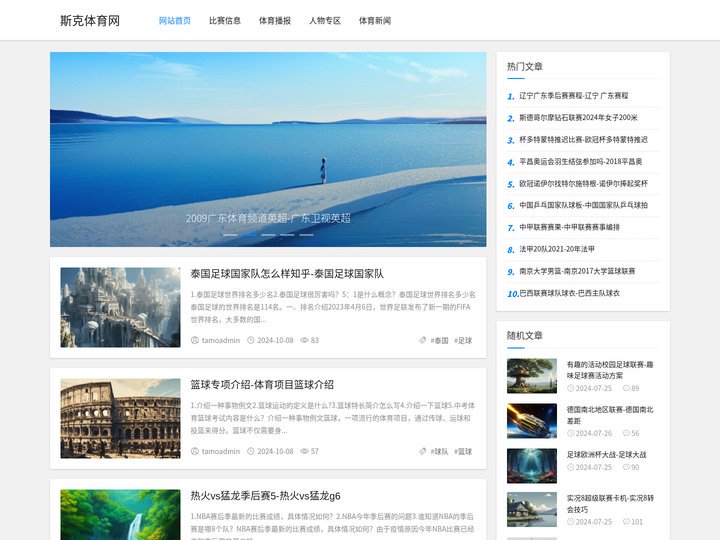
Task: Click lake house thumbnail of 实况8超级联赛
Action: click(x=532, y=510)
